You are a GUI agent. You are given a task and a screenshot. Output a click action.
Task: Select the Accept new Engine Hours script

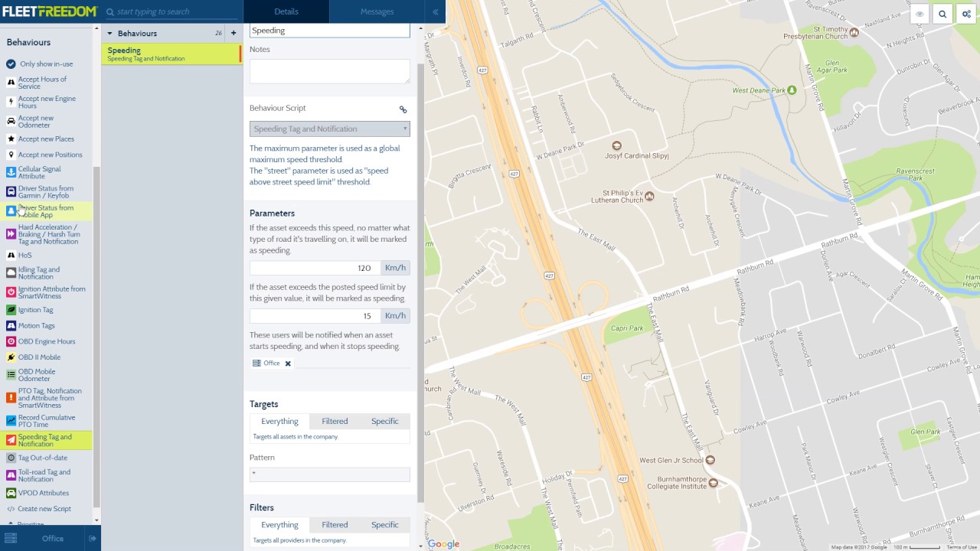(x=46, y=102)
